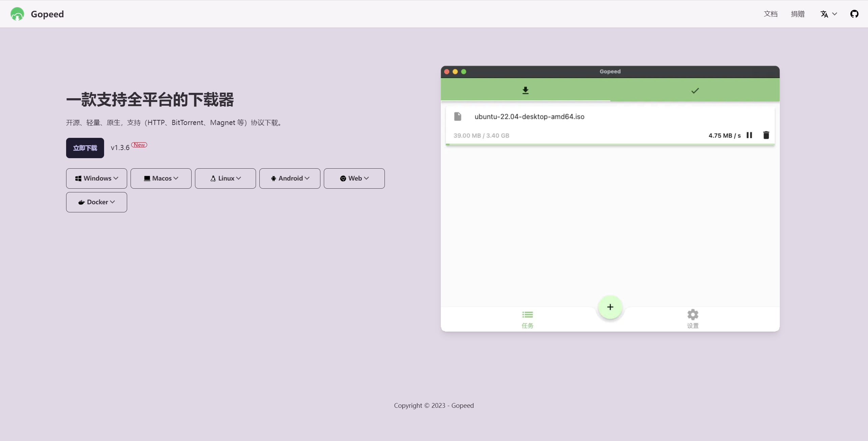Expand the Windows download dropdown
Image resolution: width=868 pixels, height=441 pixels.
click(97, 178)
